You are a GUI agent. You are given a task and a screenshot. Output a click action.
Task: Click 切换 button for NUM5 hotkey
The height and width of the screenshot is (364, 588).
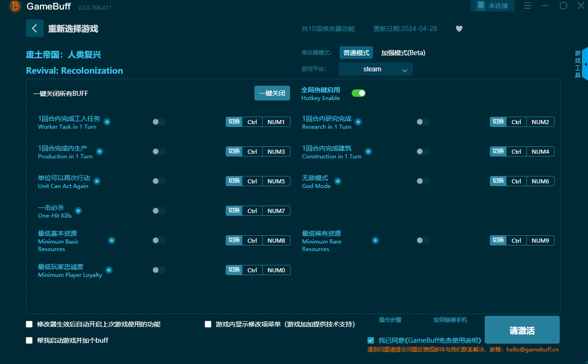point(234,181)
